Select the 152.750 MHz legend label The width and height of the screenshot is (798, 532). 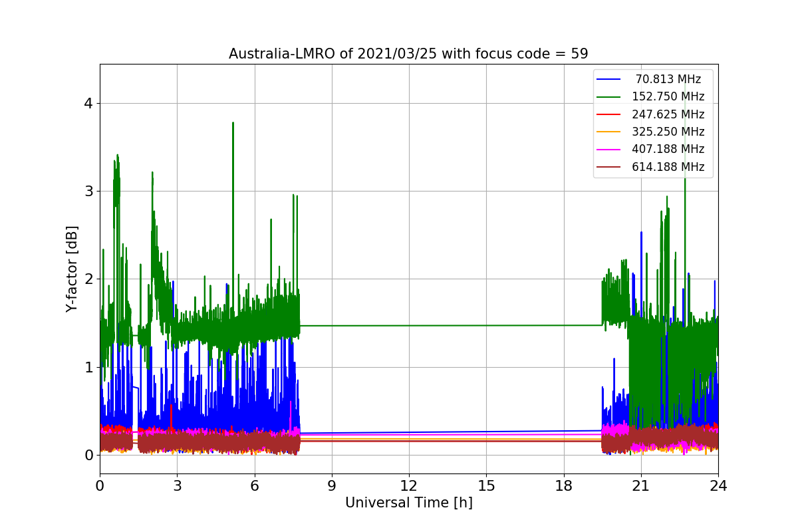668,96
